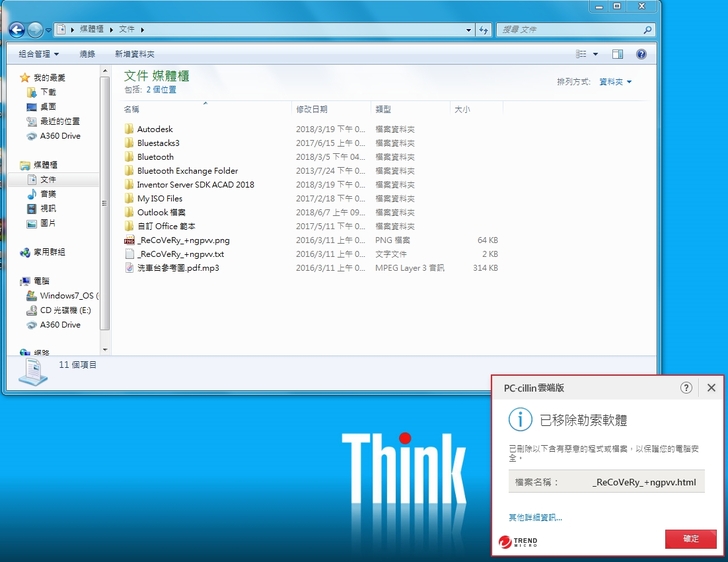
Task: Go back with the Explorer back arrow
Action: point(17,30)
